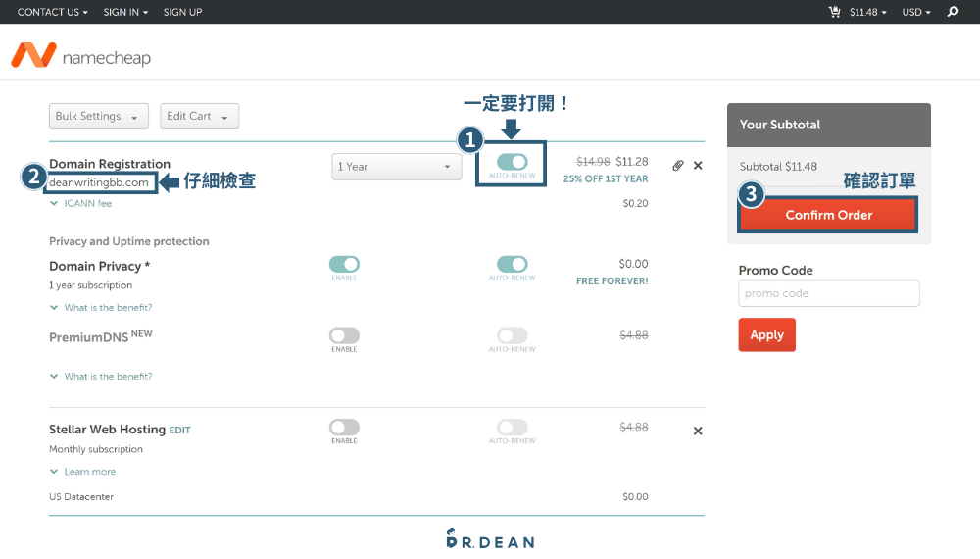Viewport: 980px width, 559px height.
Task: Click the Domain Privacy heading
Action: (x=99, y=267)
